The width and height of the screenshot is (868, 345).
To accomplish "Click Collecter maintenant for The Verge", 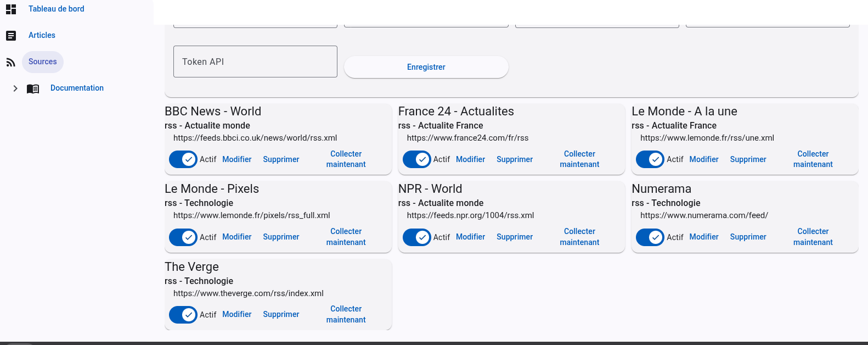I will tap(346, 314).
